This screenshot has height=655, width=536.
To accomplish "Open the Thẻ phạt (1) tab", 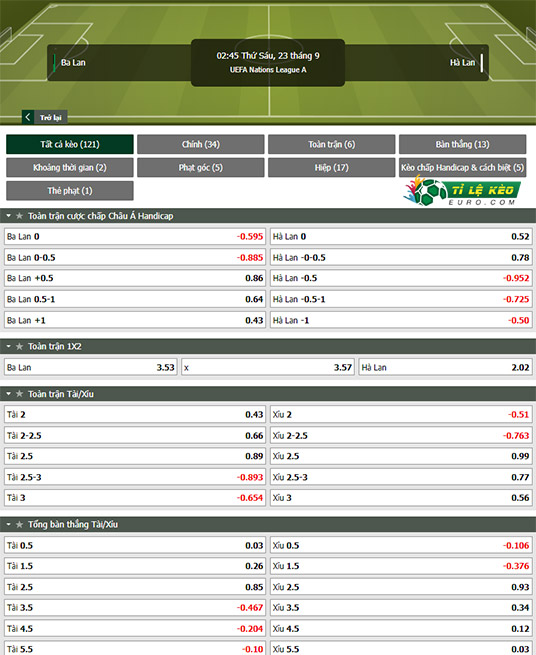I will click(x=70, y=191).
